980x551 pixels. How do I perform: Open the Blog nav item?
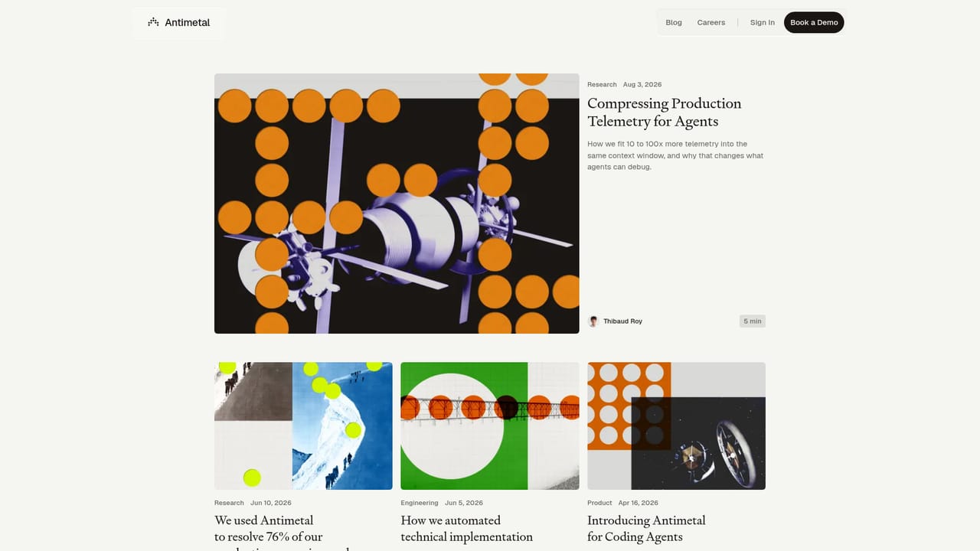(x=674, y=22)
